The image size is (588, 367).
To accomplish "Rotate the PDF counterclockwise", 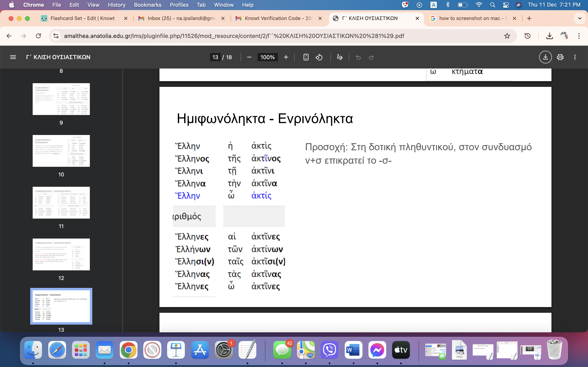I will (x=319, y=57).
